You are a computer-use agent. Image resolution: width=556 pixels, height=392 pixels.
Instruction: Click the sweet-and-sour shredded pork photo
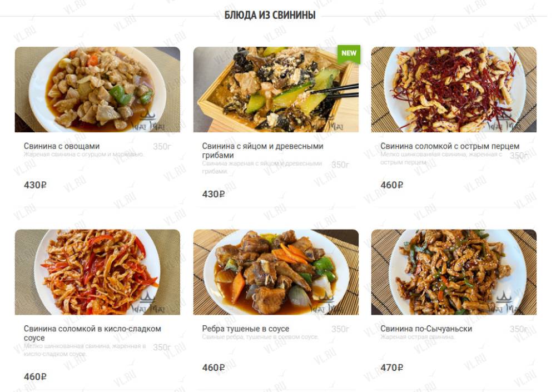(x=97, y=272)
